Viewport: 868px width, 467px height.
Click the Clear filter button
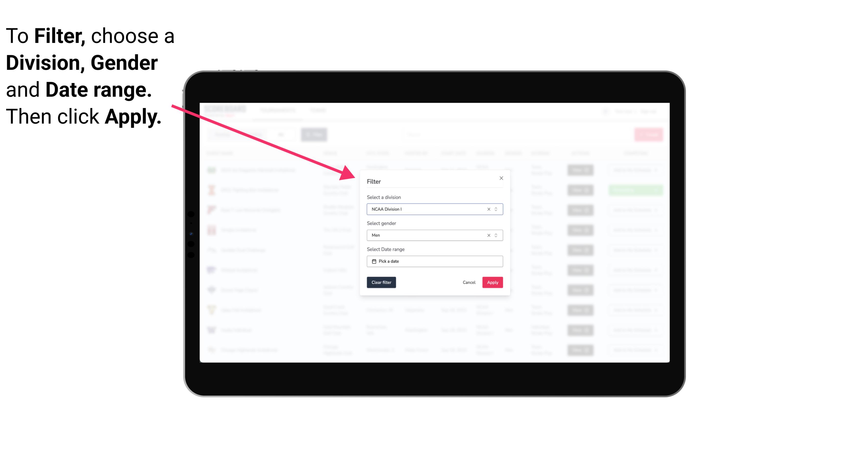pos(381,283)
